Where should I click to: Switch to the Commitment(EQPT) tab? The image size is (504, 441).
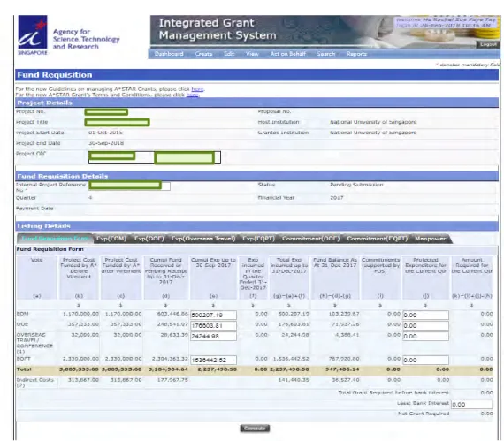[x=378, y=239]
